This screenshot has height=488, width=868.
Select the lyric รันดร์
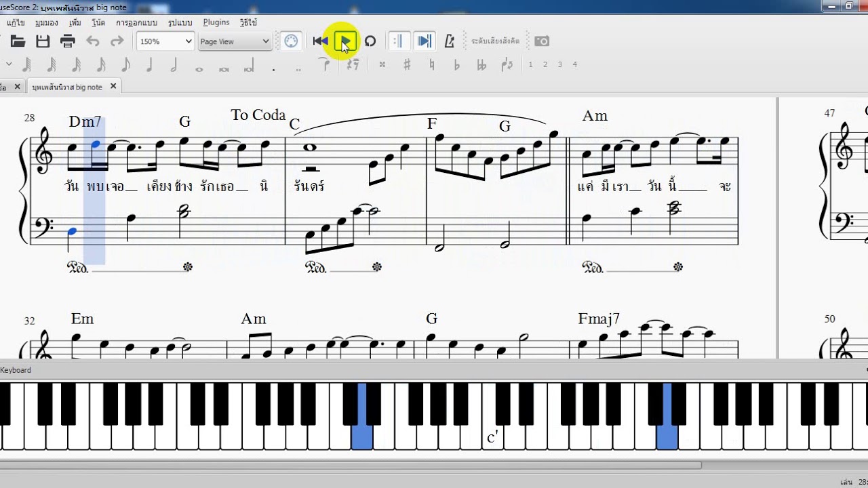pyautogui.click(x=309, y=186)
